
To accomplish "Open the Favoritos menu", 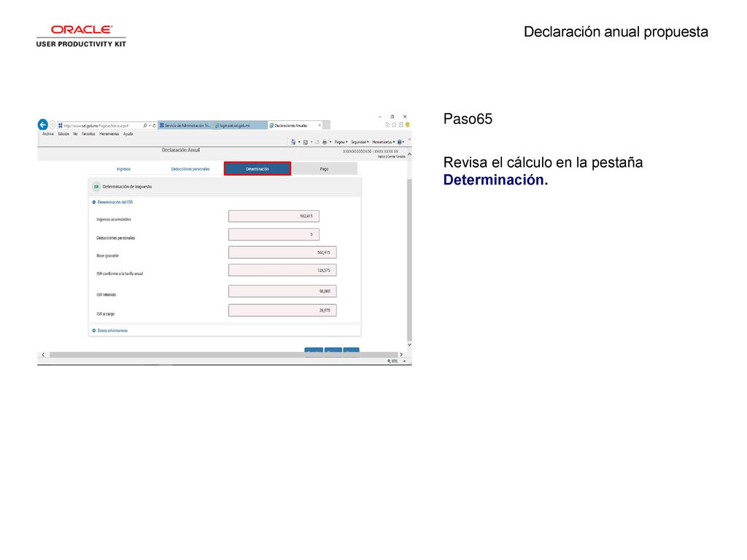I will [88, 134].
